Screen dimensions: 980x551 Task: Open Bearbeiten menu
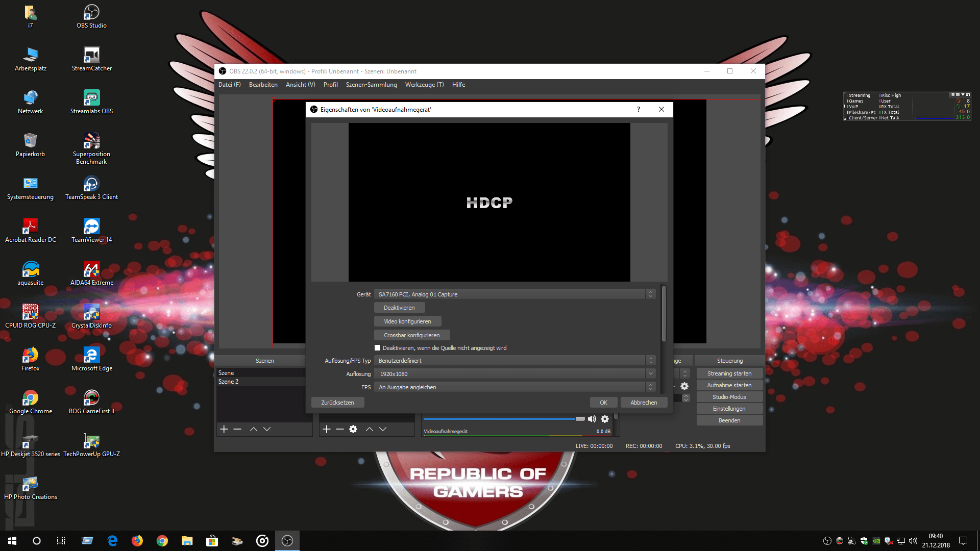263,85
